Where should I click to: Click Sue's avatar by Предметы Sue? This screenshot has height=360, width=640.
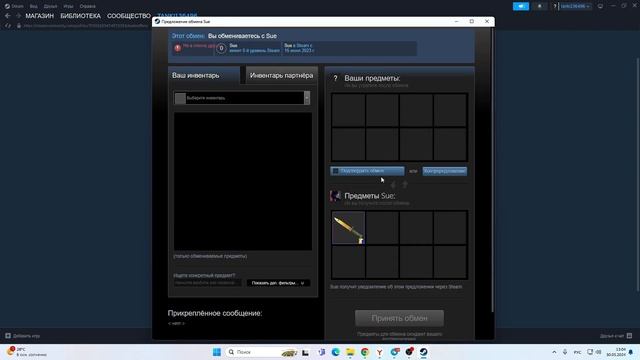336,196
